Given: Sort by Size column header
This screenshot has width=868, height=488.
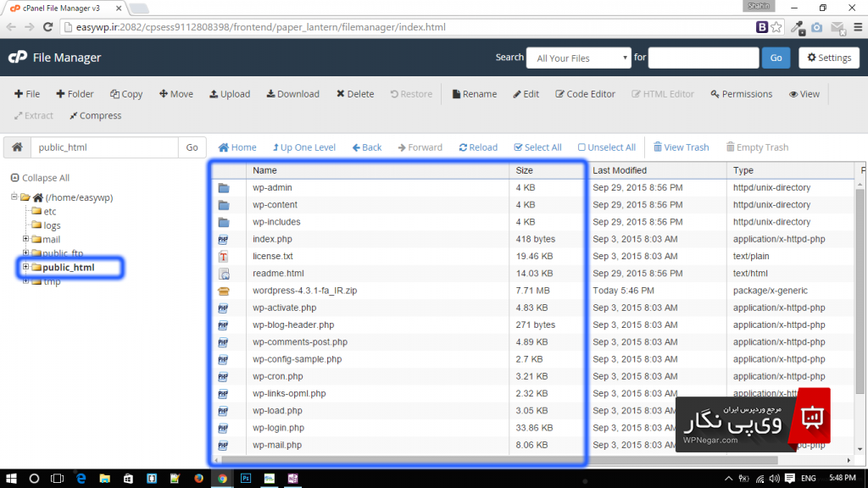Looking at the screenshot, I should point(524,170).
